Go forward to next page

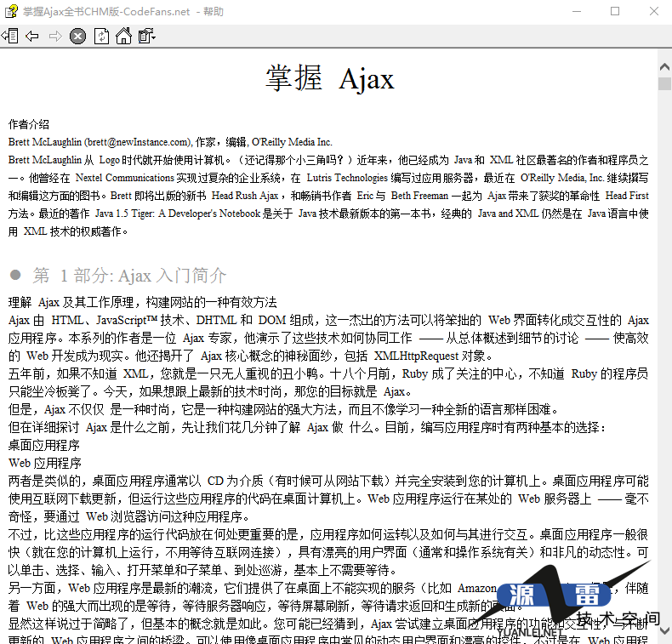point(55,36)
